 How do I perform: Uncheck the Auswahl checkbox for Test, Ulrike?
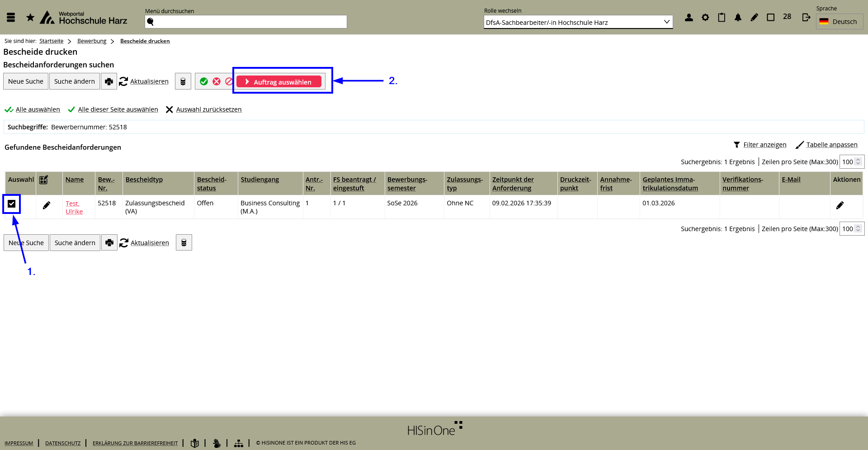click(12, 204)
